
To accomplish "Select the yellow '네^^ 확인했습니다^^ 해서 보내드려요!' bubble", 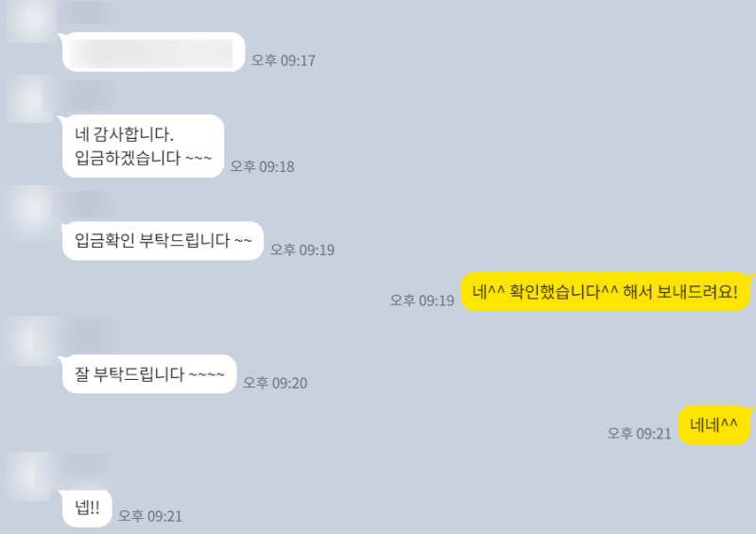I will click(606, 291).
